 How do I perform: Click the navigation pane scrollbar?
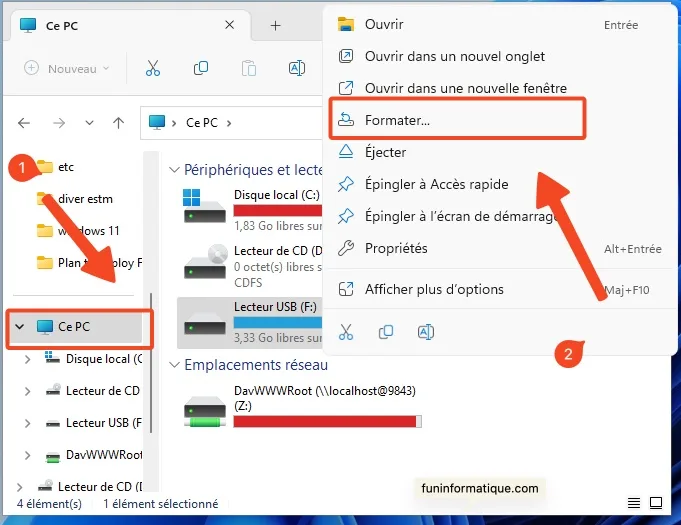coord(151,363)
